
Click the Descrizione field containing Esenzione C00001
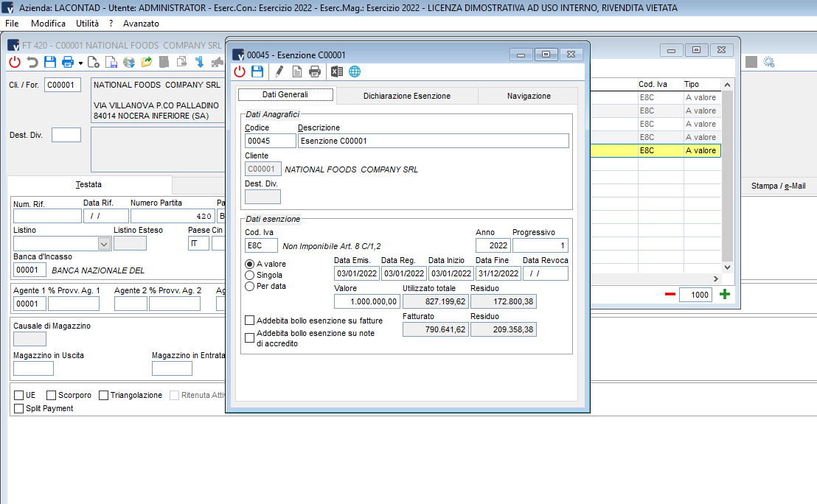(433, 141)
